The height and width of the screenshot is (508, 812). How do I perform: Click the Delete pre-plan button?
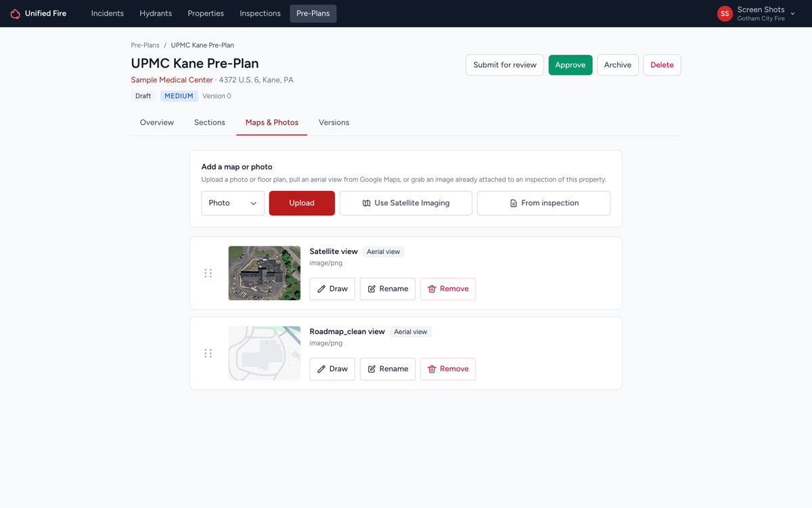point(662,65)
